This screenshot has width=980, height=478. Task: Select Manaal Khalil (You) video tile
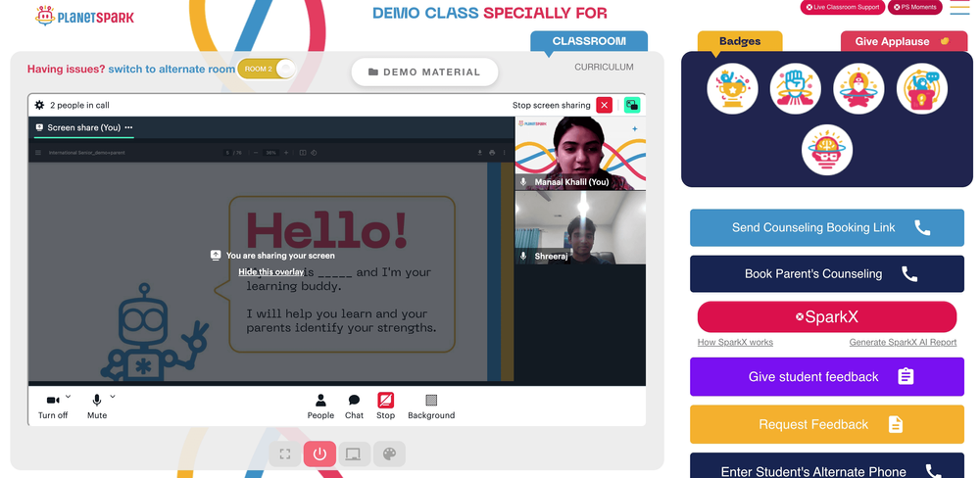point(580,153)
